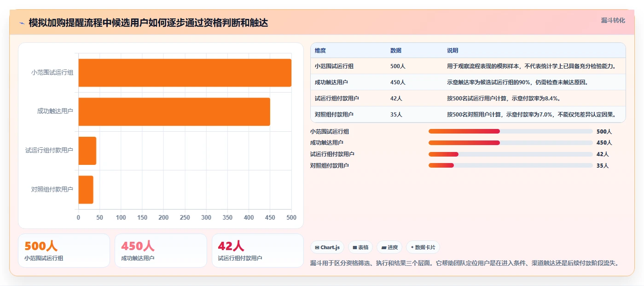The height and width of the screenshot is (286, 644).
Task: Click the 35人 progress bar for 对照组付款用户
Action: [511, 165]
